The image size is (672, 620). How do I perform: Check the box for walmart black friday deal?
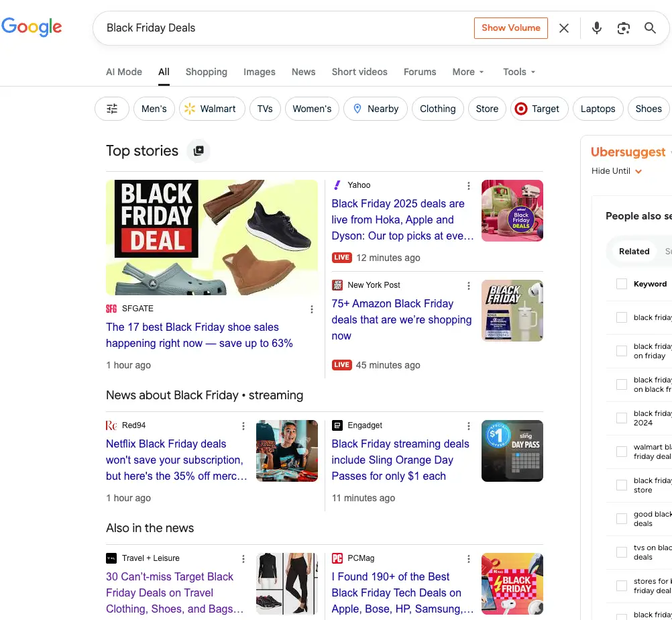tap(622, 452)
